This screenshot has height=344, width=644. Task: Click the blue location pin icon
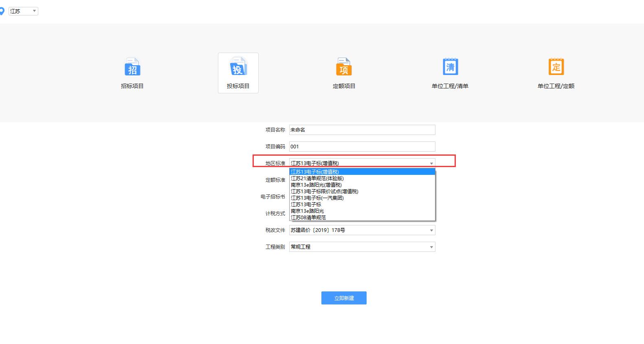[2, 11]
